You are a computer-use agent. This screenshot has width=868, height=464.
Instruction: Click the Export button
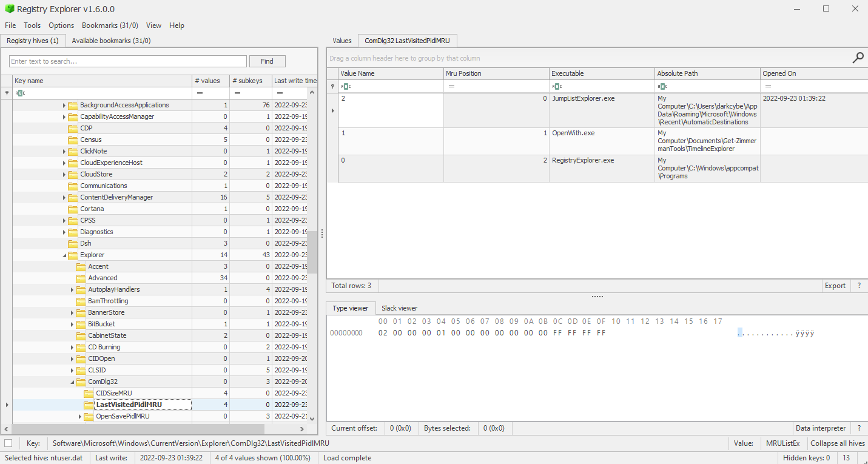pos(835,285)
